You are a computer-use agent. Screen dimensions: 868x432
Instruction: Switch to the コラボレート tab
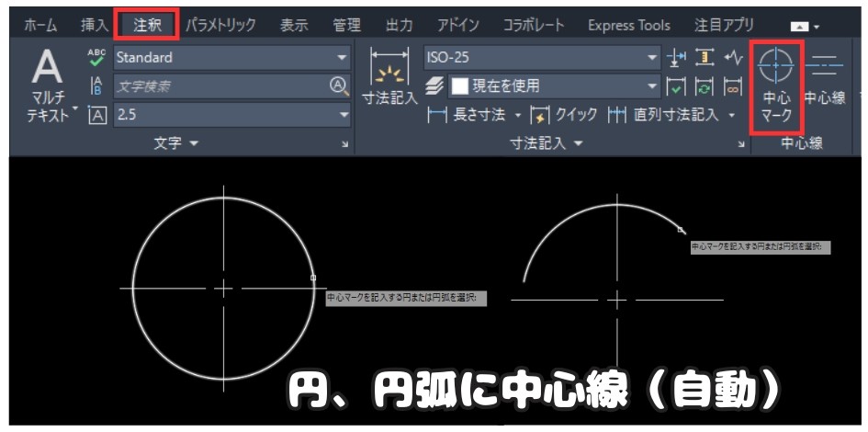pos(534,26)
